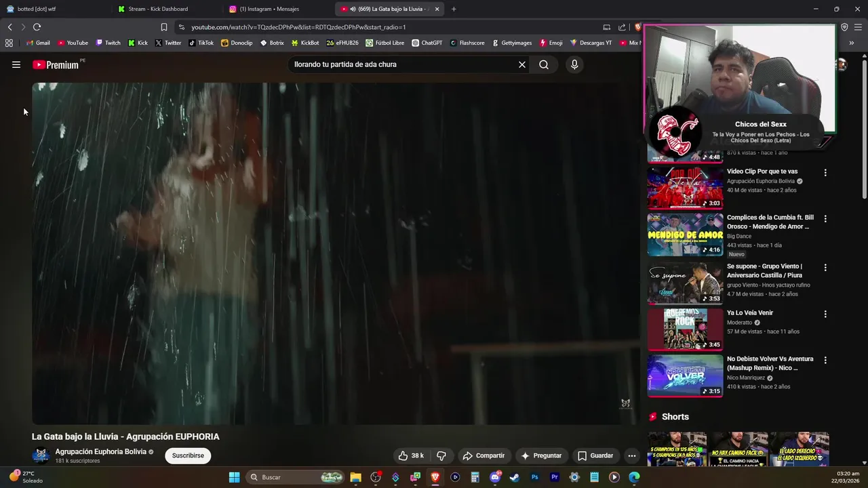Mute the La Gata bajo la Lluvia tab audio
This screenshot has width=868, height=488.
point(353,9)
